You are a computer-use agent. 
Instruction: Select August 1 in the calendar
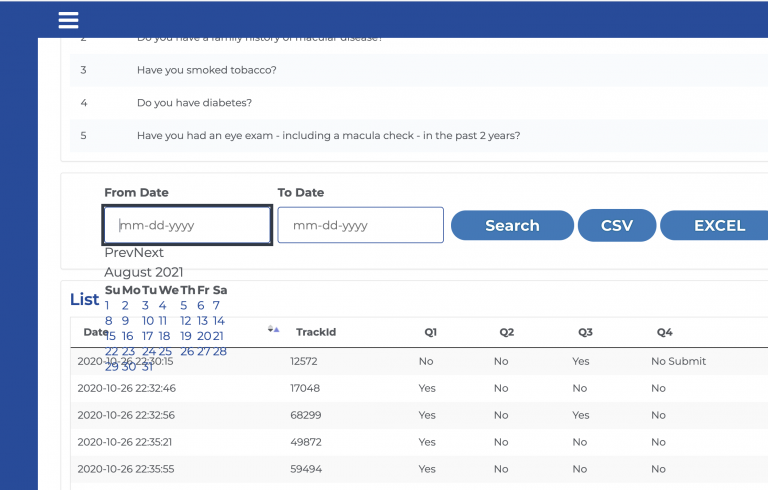[x=109, y=306]
